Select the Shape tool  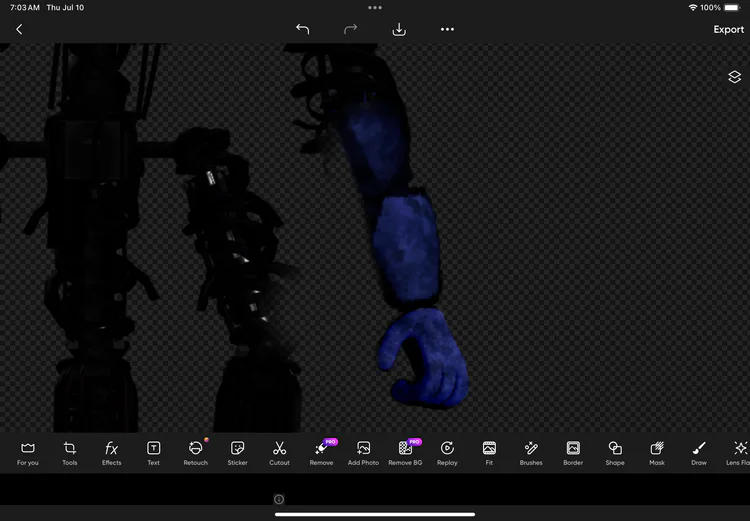(615, 453)
